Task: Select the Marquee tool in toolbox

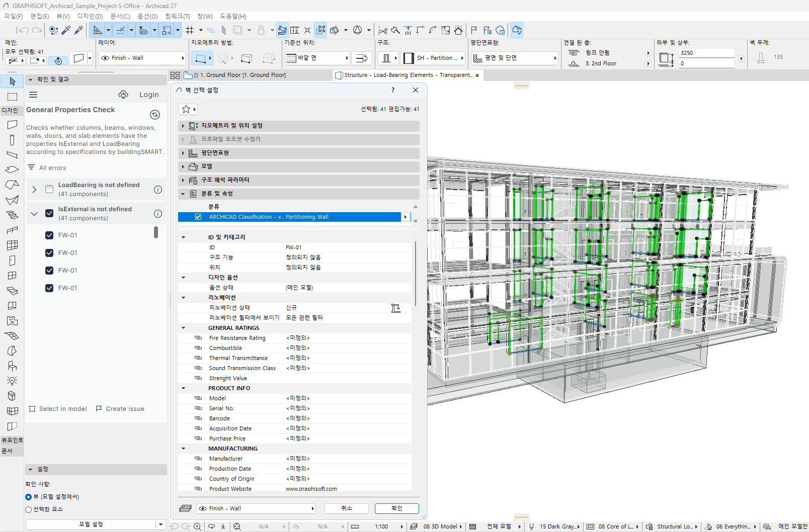Action: (12, 96)
